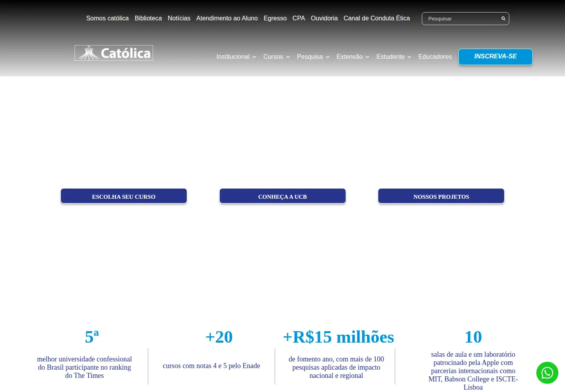
Task: Open the NOSSOS PROJETOS button
Action: [x=441, y=196]
